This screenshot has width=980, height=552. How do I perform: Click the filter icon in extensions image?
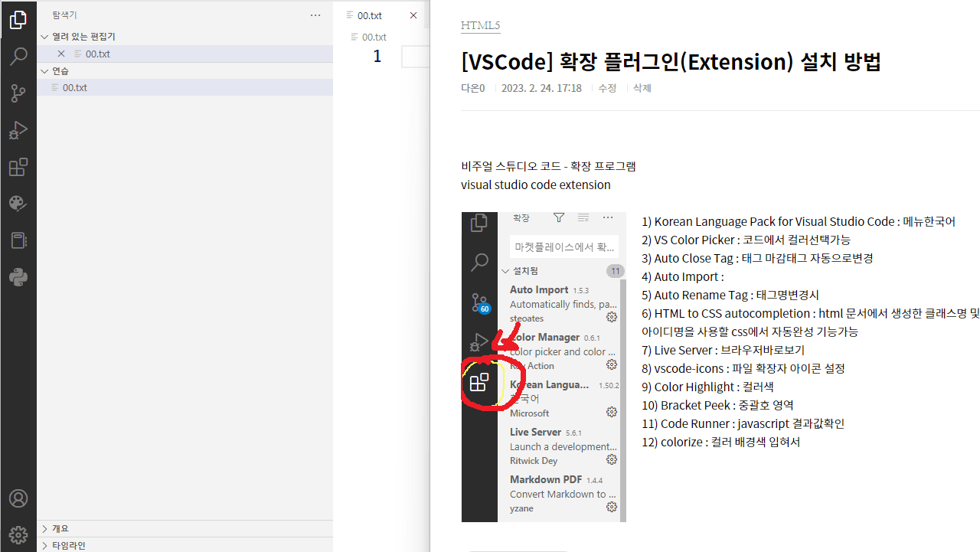pyautogui.click(x=559, y=218)
